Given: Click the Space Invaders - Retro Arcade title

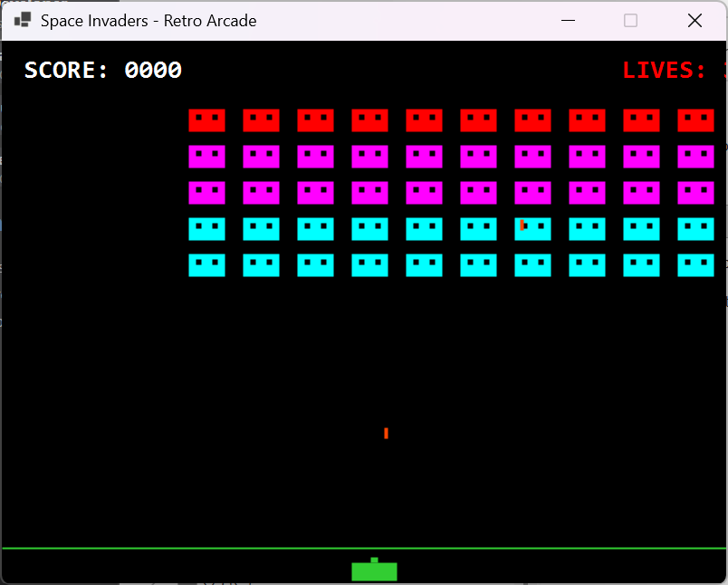Looking at the screenshot, I should tap(148, 21).
